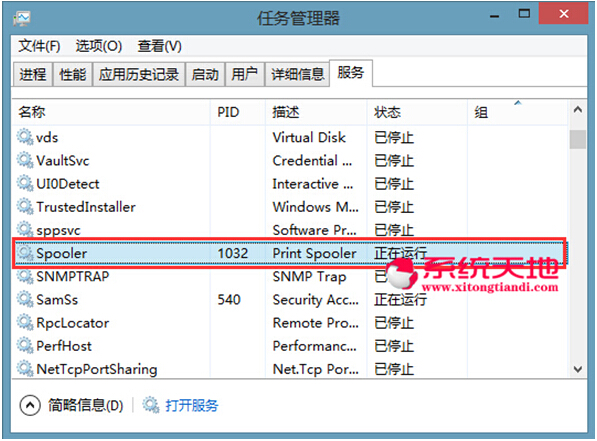The height and width of the screenshot is (441, 597).
Task: Sort services by the 组 column header
Action: [517, 112]
